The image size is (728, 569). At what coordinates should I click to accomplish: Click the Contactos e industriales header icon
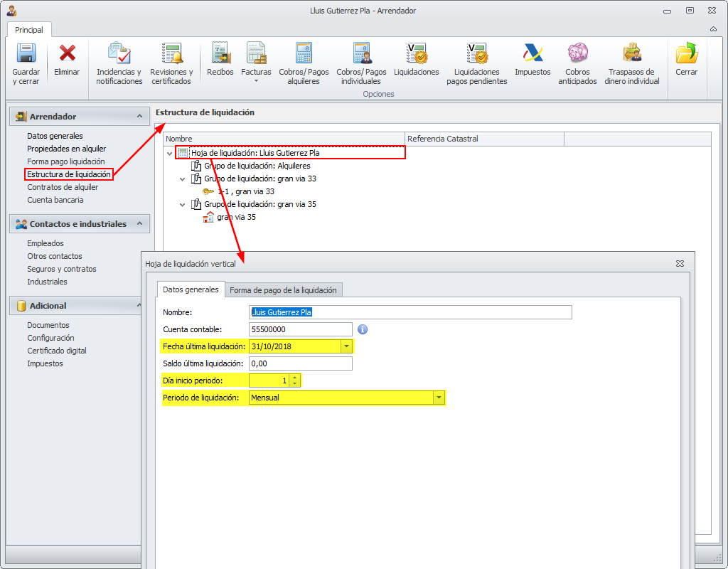pyautogui.click(x=21, y=224)
